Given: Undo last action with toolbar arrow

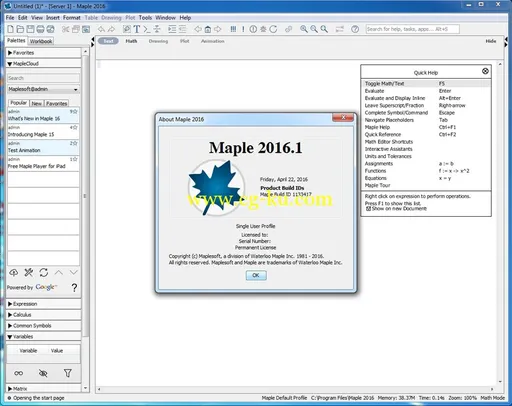Looking at the screenshot, I should [101, 29].
